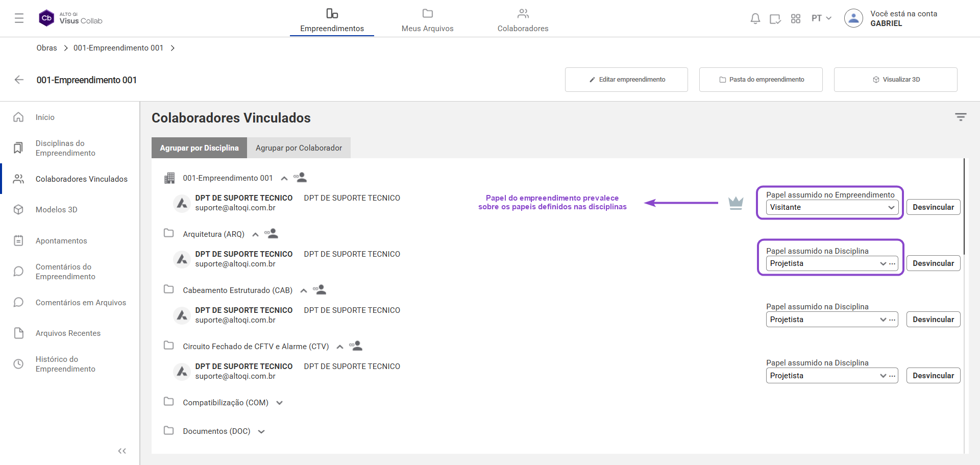This screenshot has height=465, width=980.
Task: Open Modelos 3D in the sidebar
Action: point(56,210)
